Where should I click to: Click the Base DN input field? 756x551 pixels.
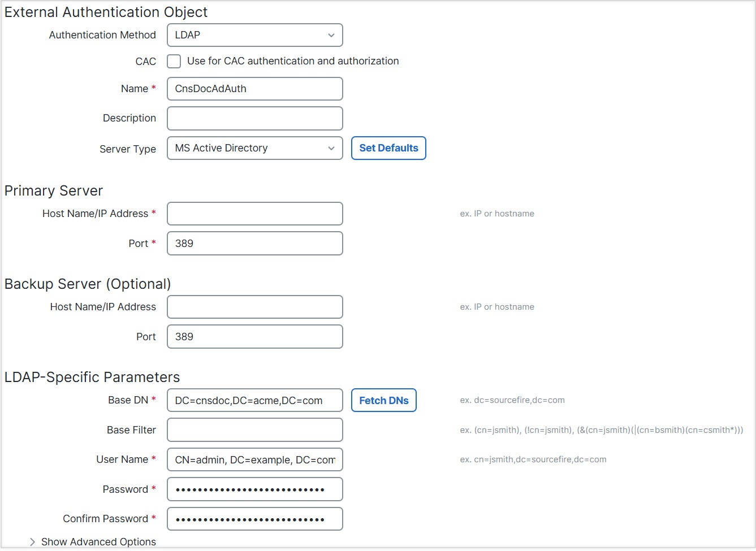pyautogui.click(x=254, y=400)
